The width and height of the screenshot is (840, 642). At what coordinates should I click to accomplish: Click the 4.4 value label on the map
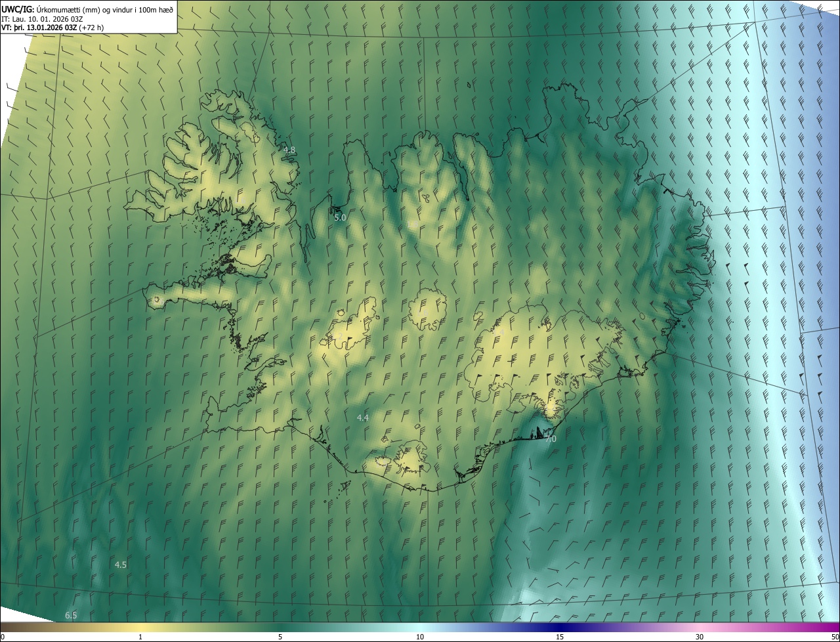pos(363,418)
